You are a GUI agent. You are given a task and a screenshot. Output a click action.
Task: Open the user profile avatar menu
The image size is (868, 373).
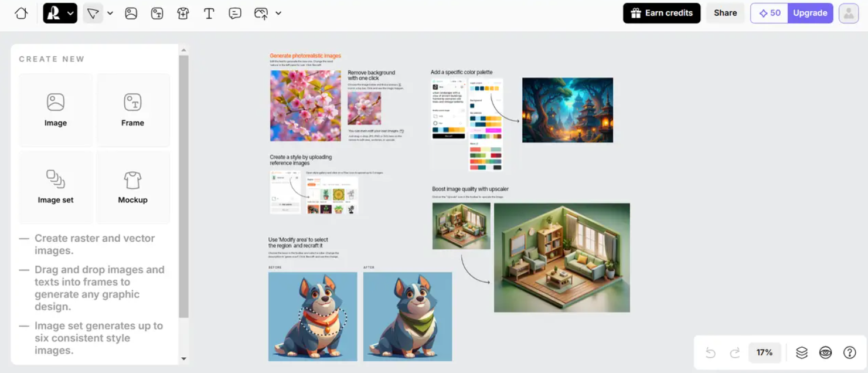point(849,13)
